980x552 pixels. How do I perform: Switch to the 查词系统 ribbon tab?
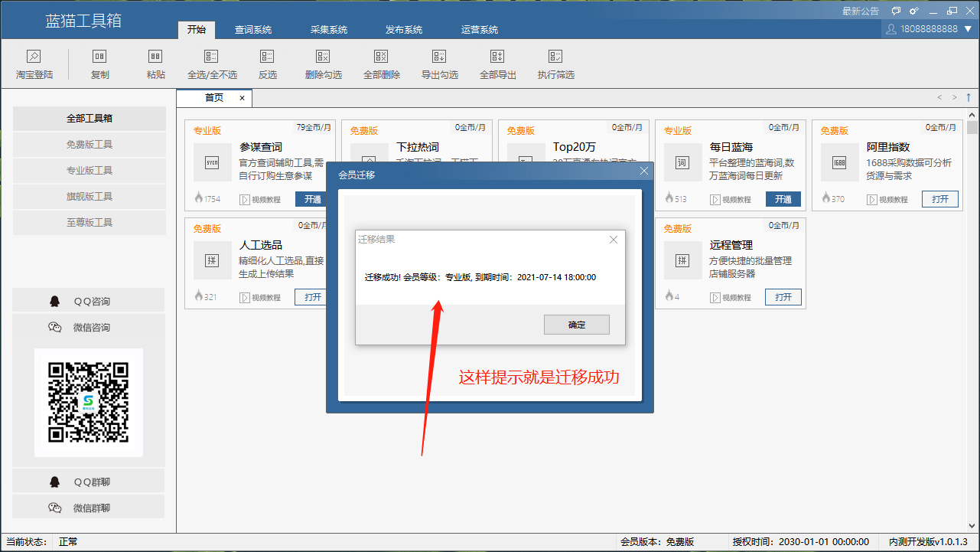pyautogui.click(x=253, y=30)
